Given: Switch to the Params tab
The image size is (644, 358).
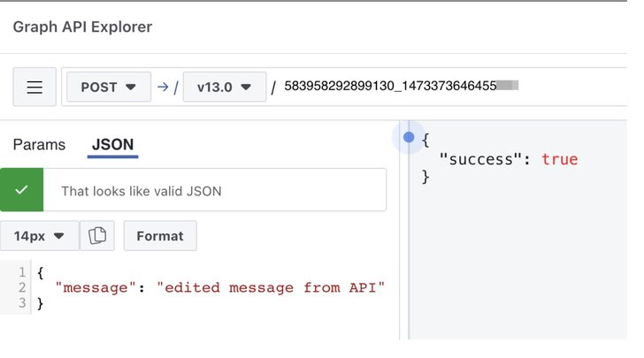Looking at the screenshot, I should click(x=39, y=144).
